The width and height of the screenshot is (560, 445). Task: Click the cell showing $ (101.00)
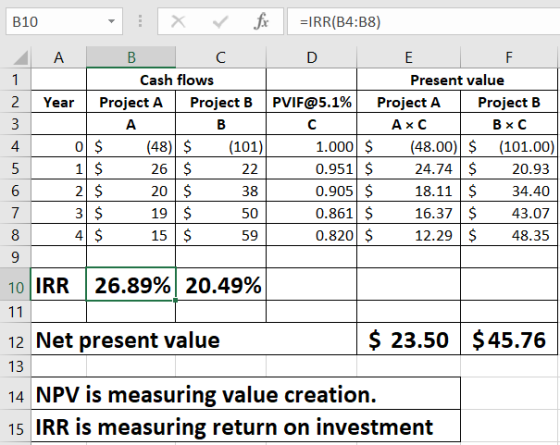click(x=509, y=146)
